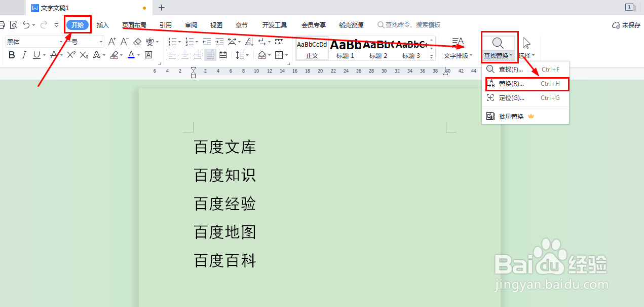Viewport: 644px width, 307px height.
Task: Align paragraph text to the left
Action: tap(172, 55)
